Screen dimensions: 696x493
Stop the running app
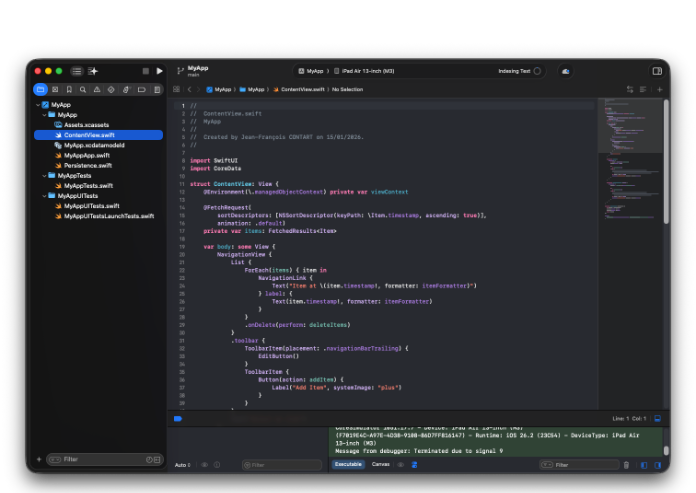(x=146, y=71)
